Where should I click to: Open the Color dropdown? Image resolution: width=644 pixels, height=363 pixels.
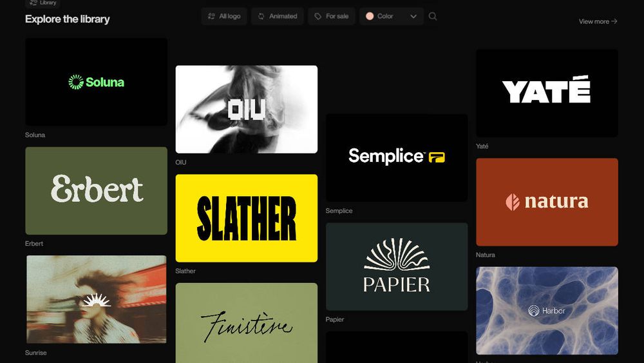click(x=392, y=16)
